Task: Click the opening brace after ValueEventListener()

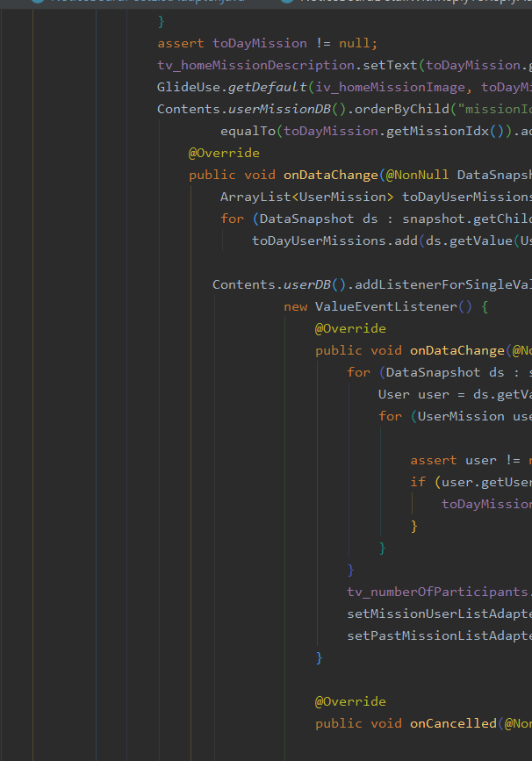Action: 484,306
